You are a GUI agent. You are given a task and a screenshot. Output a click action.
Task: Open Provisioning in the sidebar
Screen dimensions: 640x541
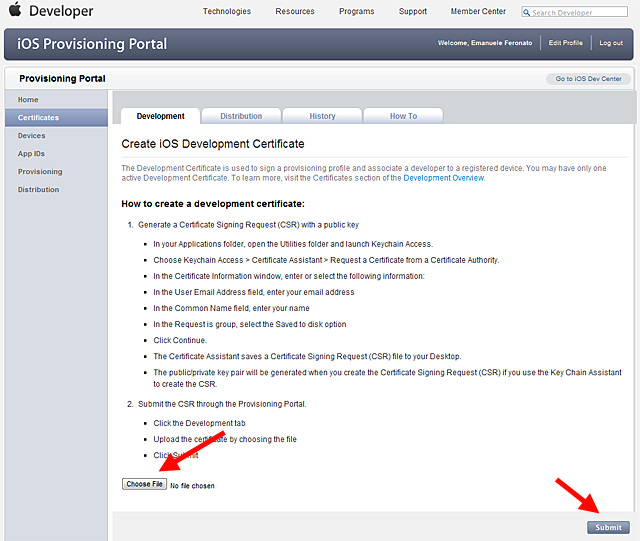[x=40, y=172]
